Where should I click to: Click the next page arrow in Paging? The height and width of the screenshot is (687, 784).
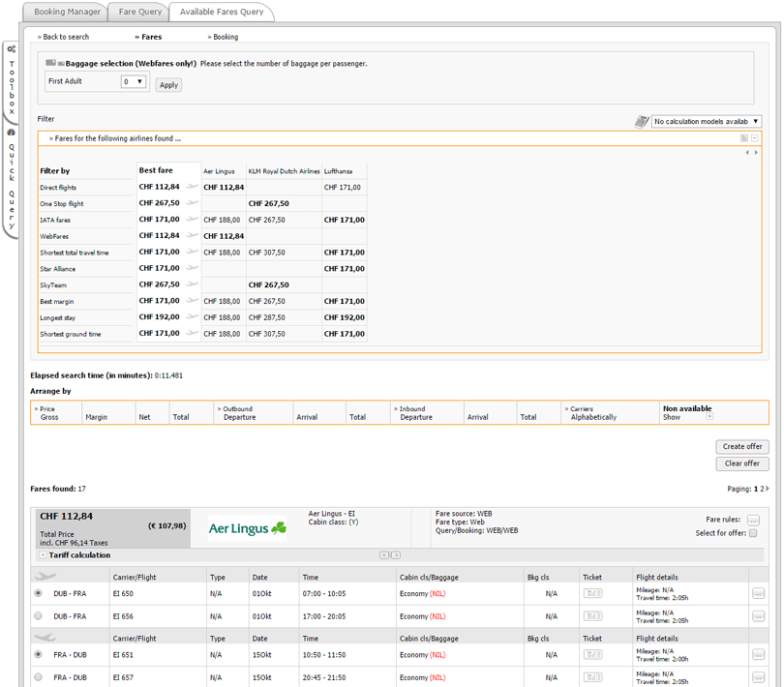768,489
